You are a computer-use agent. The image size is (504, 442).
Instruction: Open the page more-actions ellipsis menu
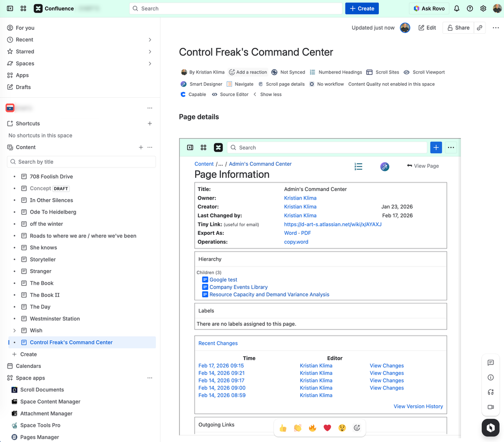coord(495,28)
